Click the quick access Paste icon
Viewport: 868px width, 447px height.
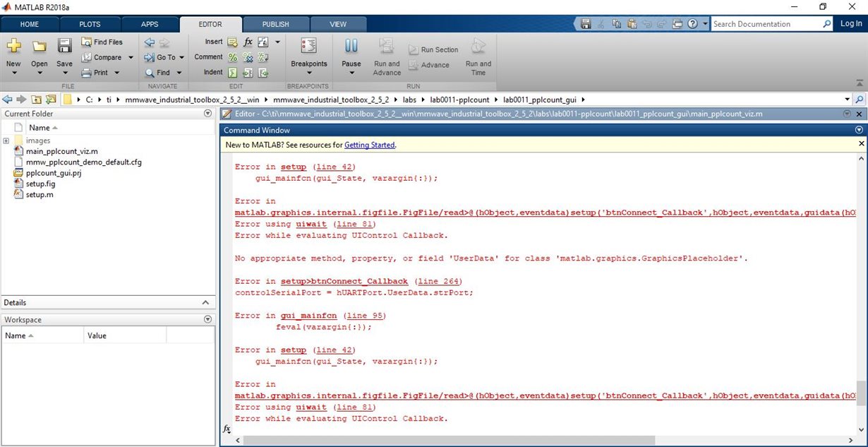pyautogui.click(x=632, y=24)
